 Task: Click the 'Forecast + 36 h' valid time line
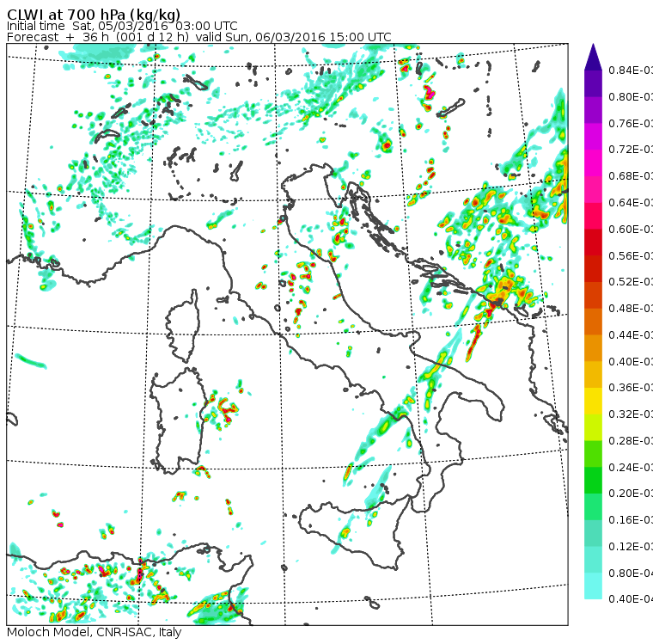pos(199,38)
